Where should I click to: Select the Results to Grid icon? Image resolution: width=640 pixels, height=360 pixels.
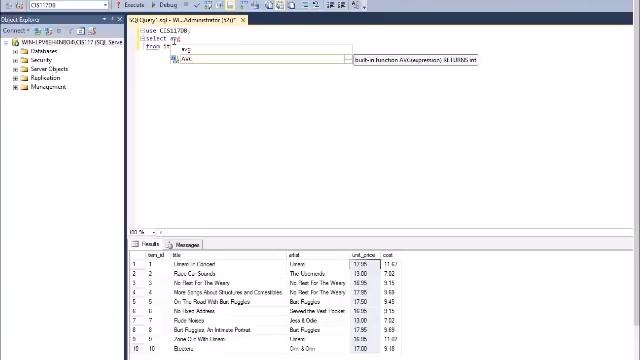[280, 5]
